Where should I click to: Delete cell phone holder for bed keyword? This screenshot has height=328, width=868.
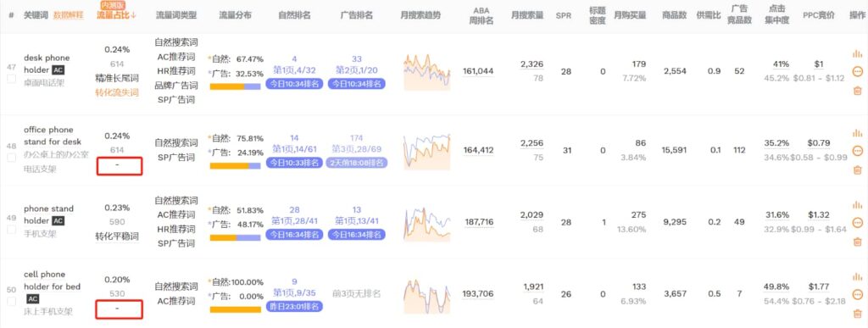858,313
